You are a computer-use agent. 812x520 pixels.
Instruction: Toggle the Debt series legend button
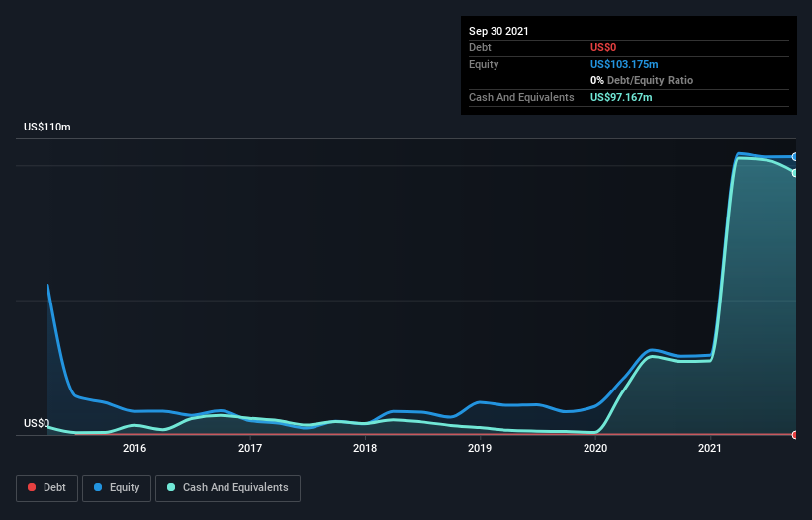click(x=46, y=488)
